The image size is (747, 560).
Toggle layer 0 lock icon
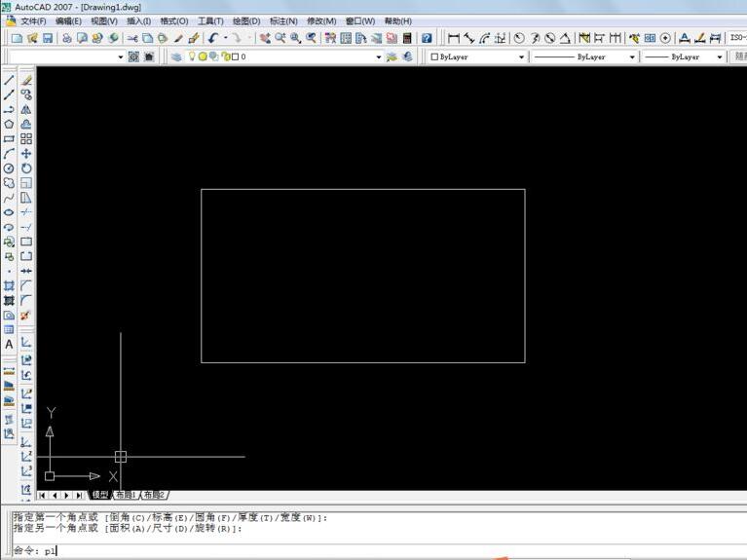point(226,56)
